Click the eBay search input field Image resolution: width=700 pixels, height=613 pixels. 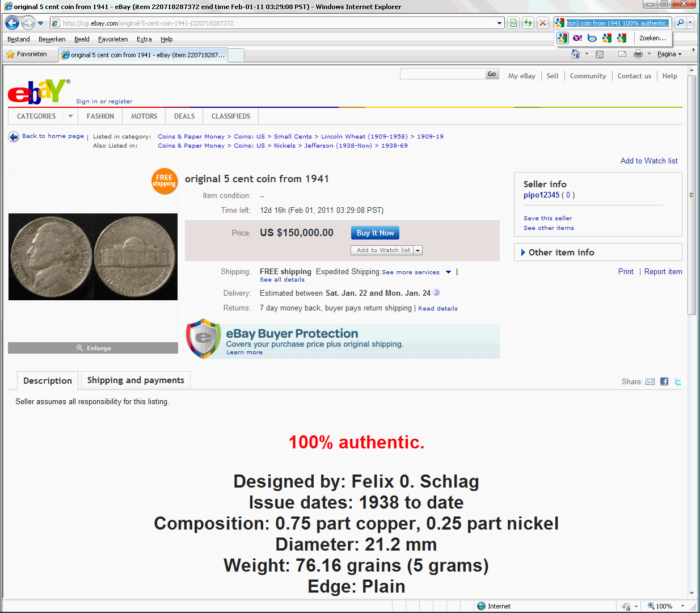coord(442,74)
